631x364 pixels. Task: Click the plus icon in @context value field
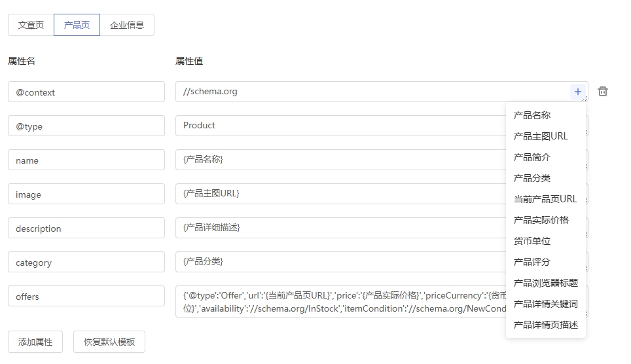[x=577, y=92]
